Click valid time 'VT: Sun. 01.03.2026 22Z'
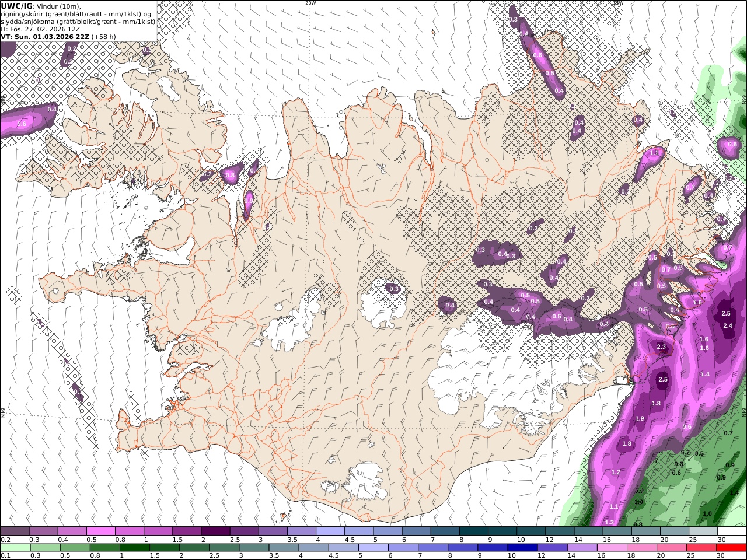The width and height of the screenshot is (747, 560). 45,36
